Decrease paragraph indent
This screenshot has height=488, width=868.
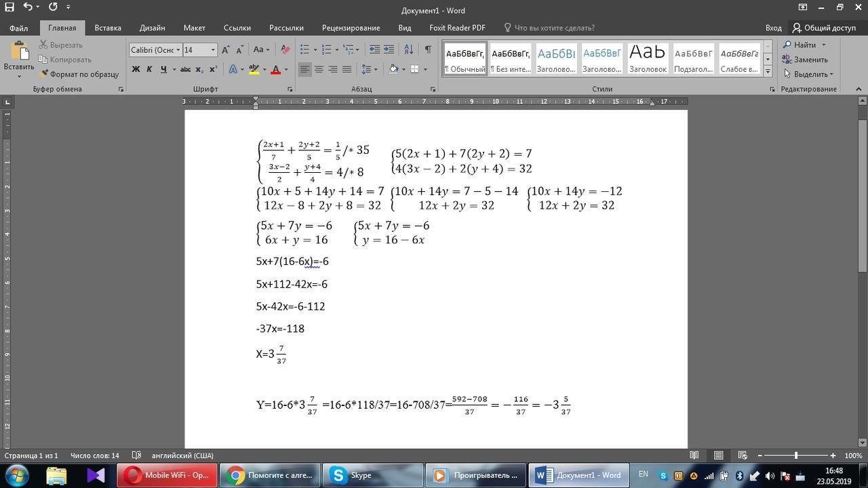tap(374, 49)
